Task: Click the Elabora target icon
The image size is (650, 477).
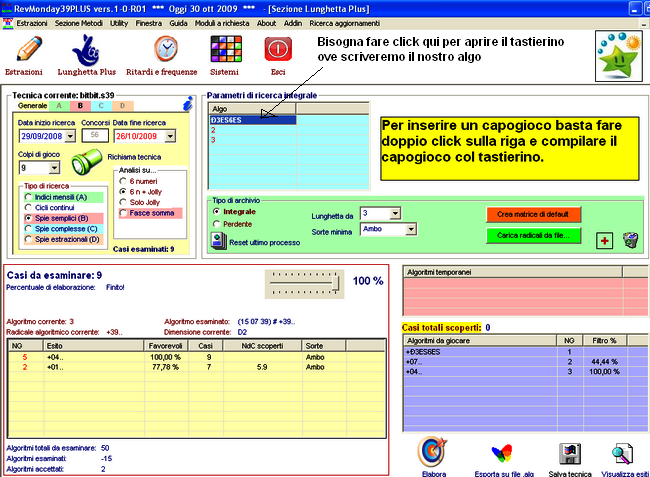Action: click(x=432, y=452)
